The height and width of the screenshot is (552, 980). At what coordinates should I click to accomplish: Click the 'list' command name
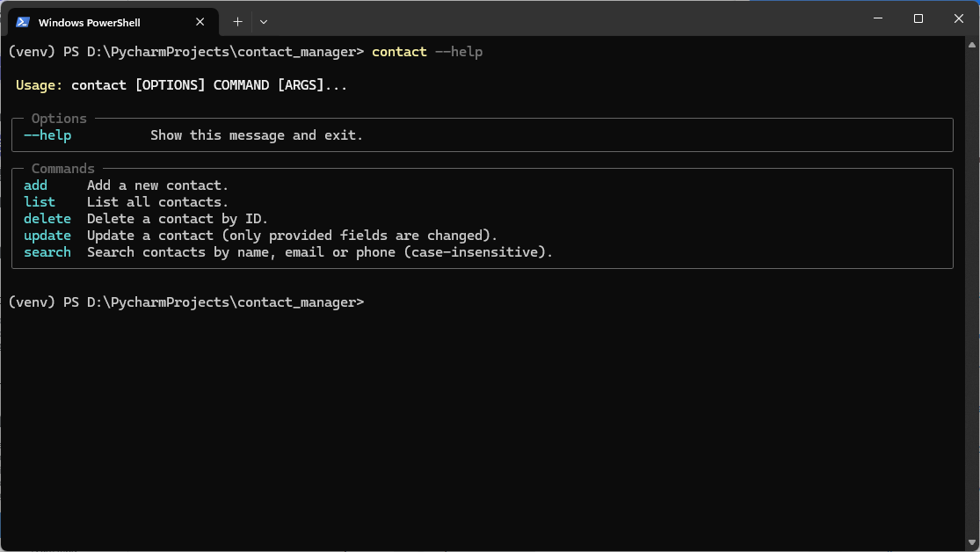(40, 202)
